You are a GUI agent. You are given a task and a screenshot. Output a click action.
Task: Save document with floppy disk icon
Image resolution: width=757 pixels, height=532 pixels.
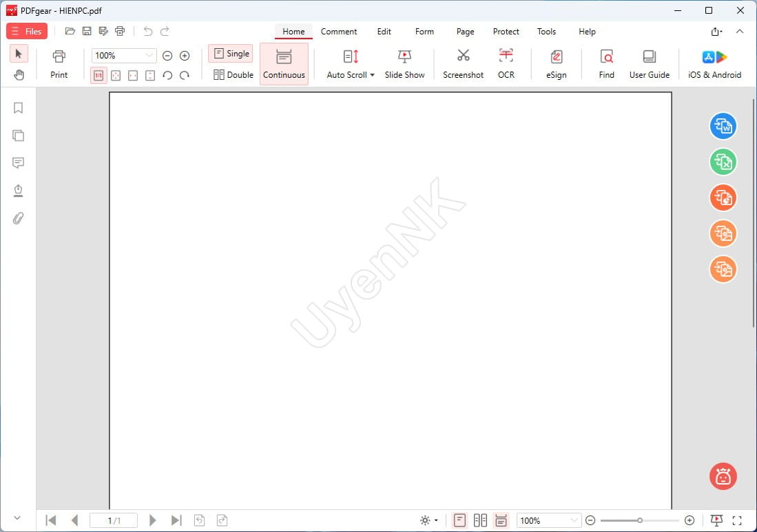87,32
